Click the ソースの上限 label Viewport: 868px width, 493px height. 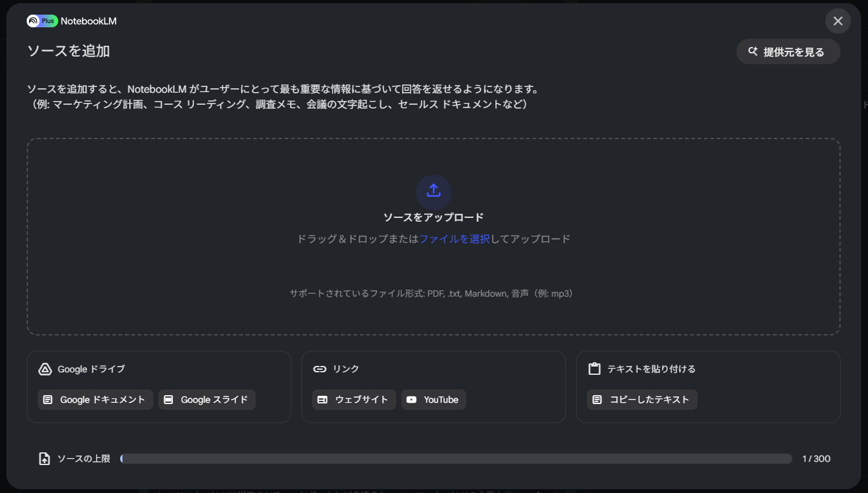coord(84,459)
